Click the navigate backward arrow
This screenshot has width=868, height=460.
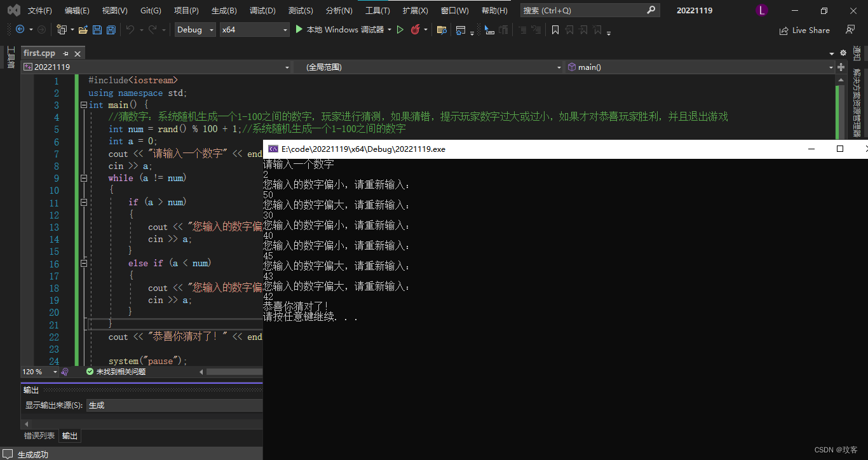(x=20, y=30)
